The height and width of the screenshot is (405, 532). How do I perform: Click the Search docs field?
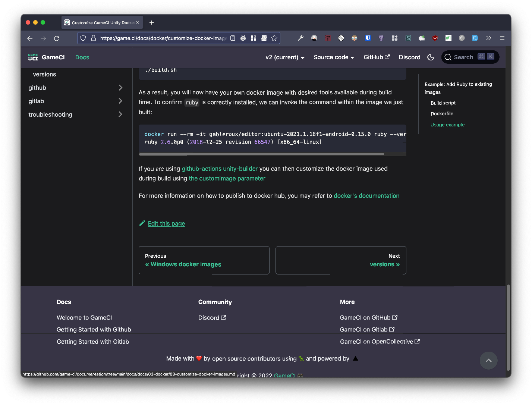[470, 57]
